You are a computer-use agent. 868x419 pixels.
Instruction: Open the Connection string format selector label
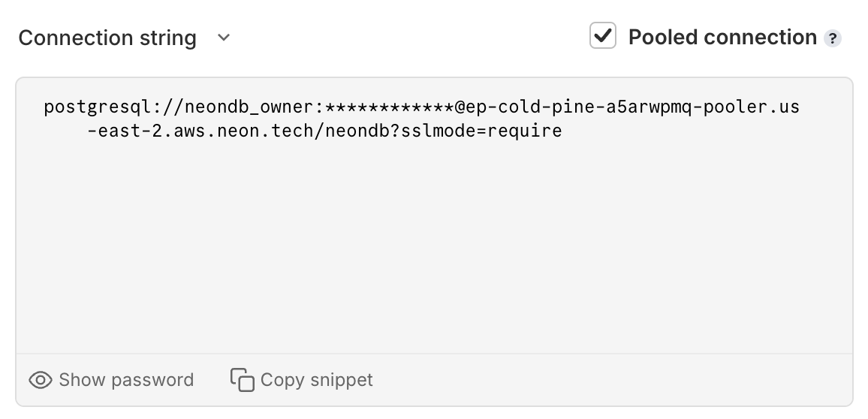(107, 38)
